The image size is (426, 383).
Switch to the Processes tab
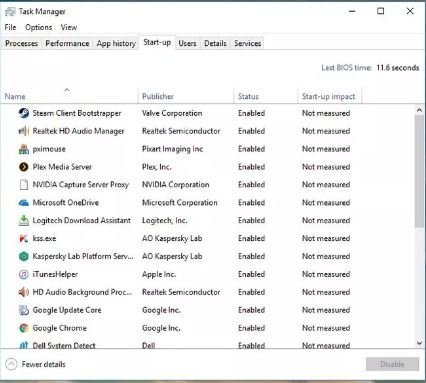tap(21, 43)
